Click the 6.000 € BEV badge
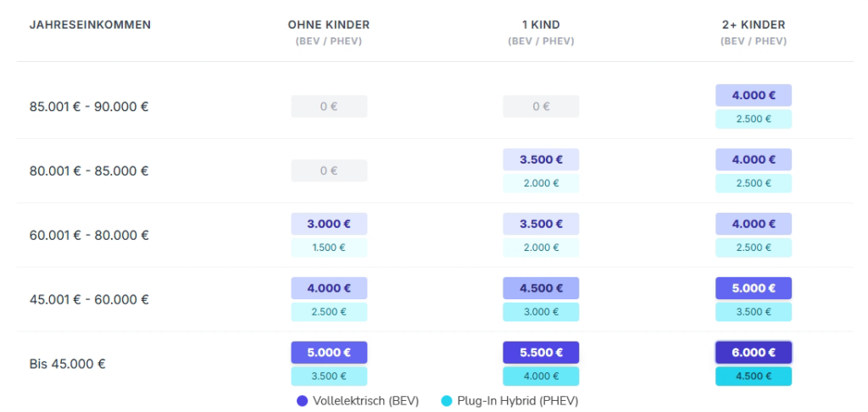The image size is (868, 412). tap(753, 352)
